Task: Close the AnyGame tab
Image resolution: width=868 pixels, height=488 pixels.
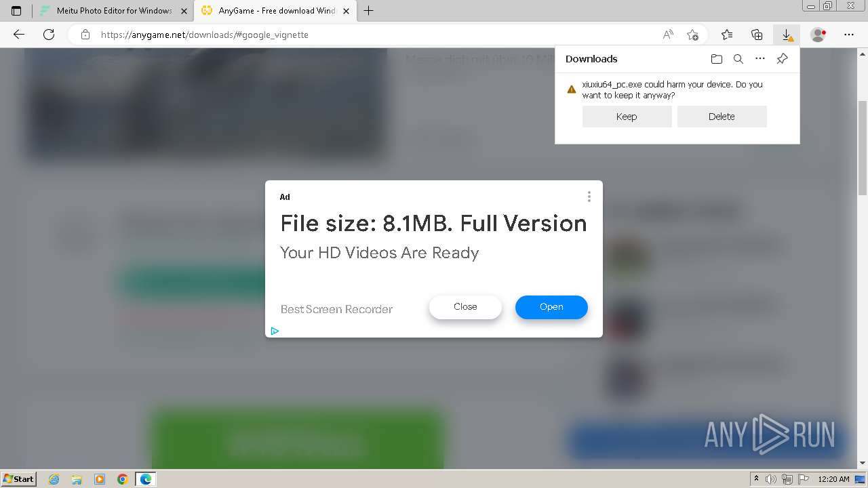Action: coord(346,11)
